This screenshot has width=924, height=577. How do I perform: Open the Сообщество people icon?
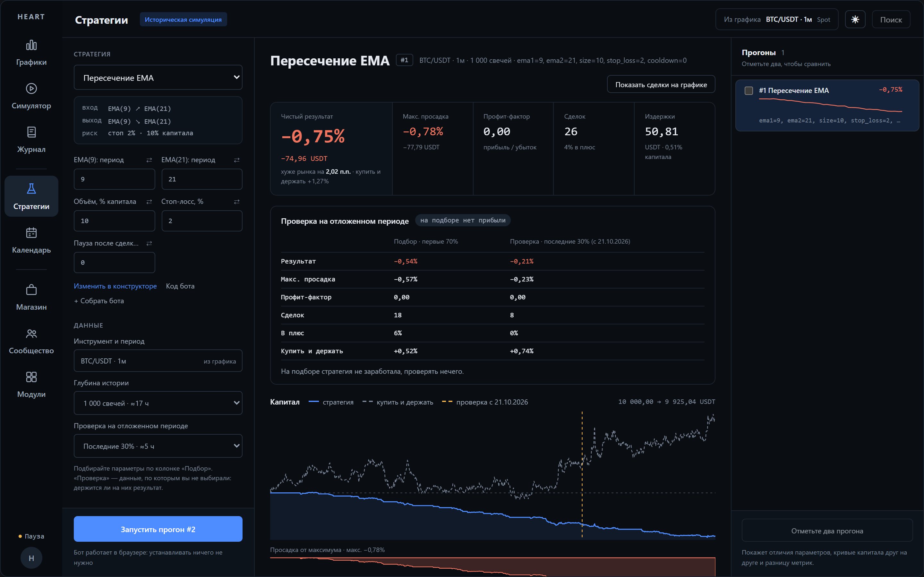coord(31,333)
